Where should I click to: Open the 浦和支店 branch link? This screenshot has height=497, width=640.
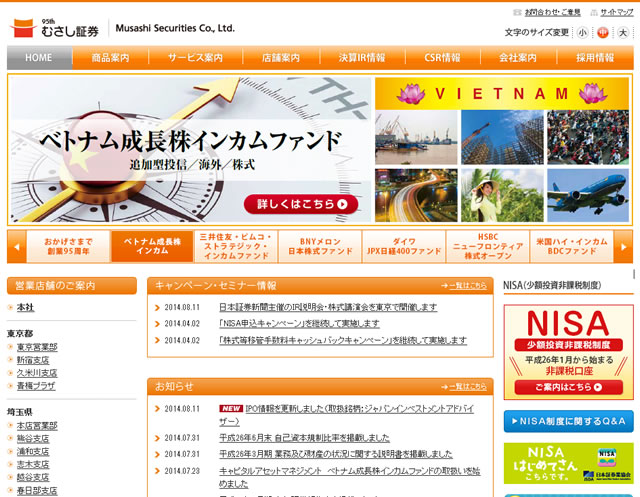click(33, 452)
